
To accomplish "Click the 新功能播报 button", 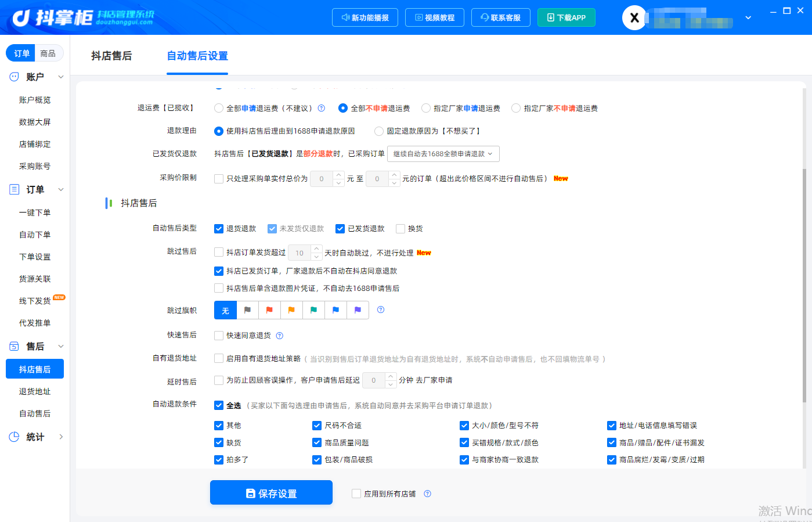I will [x=365, y=17].
